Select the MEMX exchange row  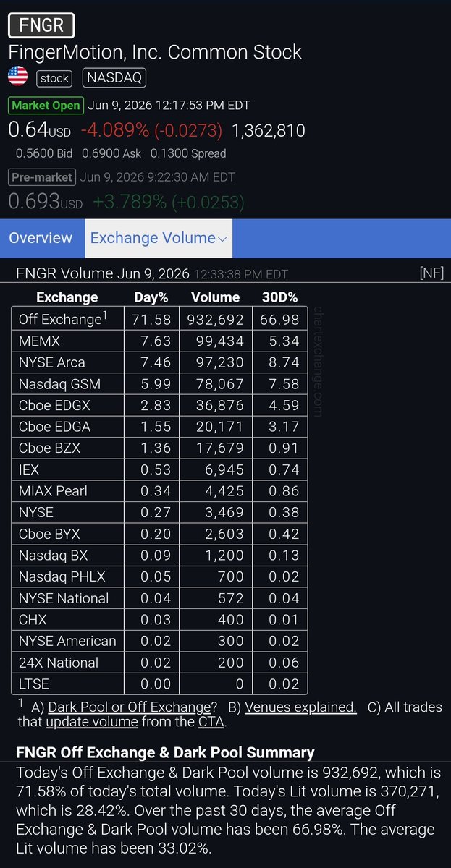[159, 341]
